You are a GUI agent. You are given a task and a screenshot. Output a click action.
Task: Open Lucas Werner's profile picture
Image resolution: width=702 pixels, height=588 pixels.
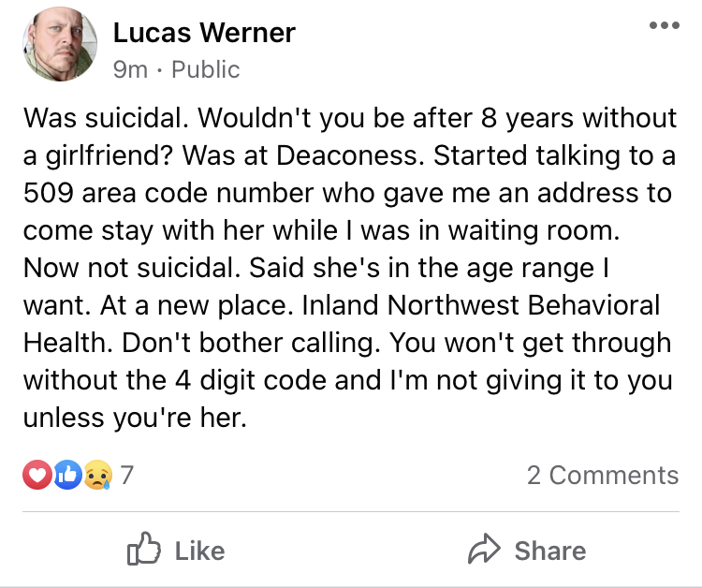tap(60, 44)
